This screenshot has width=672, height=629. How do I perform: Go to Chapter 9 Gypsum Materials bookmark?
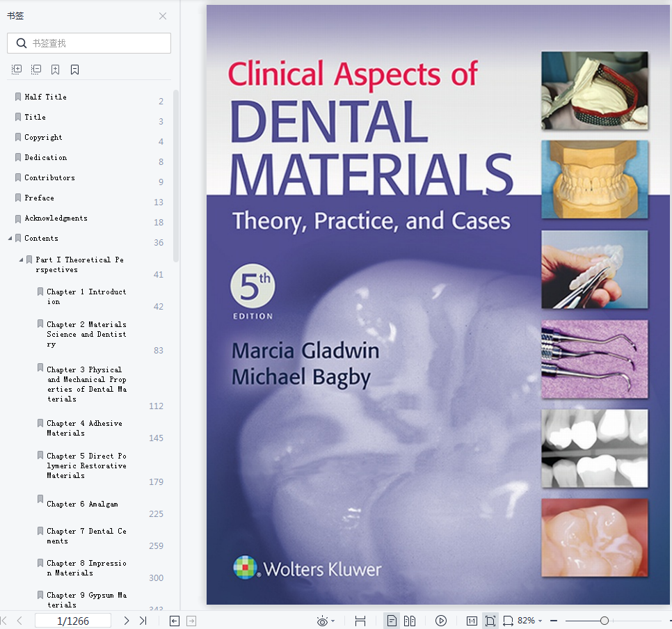(86, 600)
